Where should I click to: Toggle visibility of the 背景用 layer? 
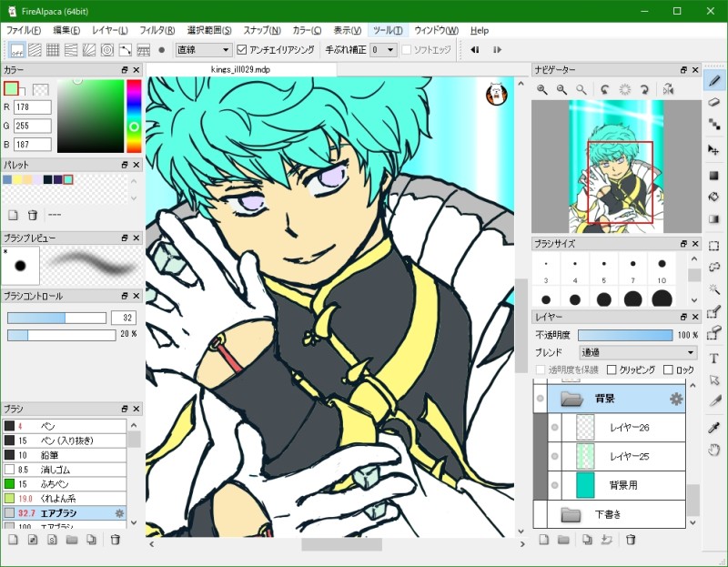[x=555, y=485]
